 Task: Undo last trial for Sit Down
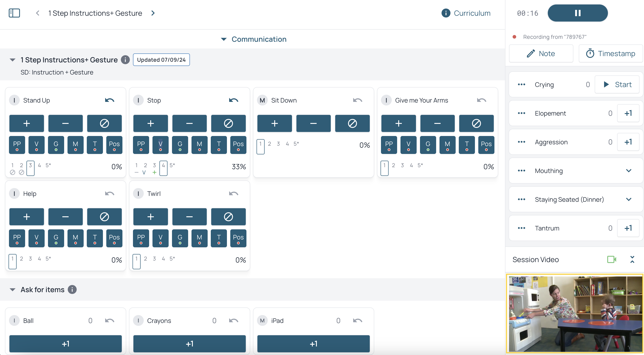(358, 100)
